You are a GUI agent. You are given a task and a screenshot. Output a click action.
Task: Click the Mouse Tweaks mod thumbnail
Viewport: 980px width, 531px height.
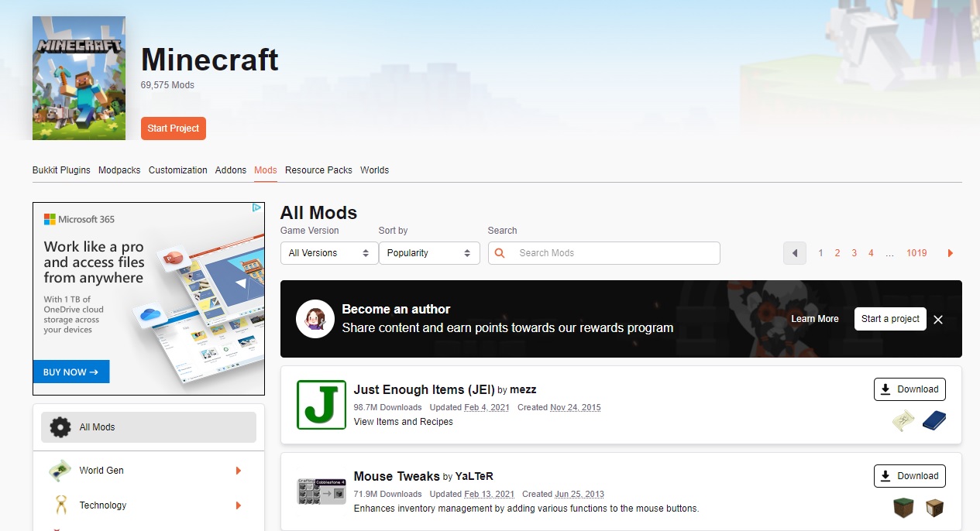click(x=321, y=492)
